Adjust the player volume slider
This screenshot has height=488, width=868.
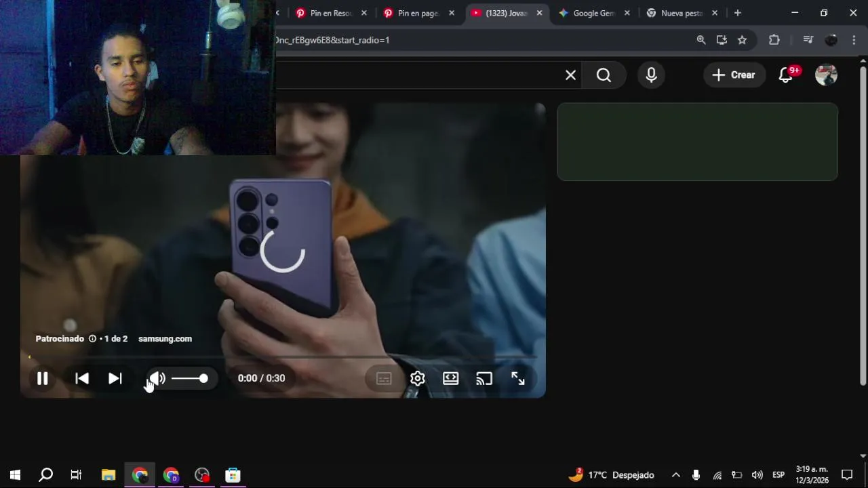[190, 378]
